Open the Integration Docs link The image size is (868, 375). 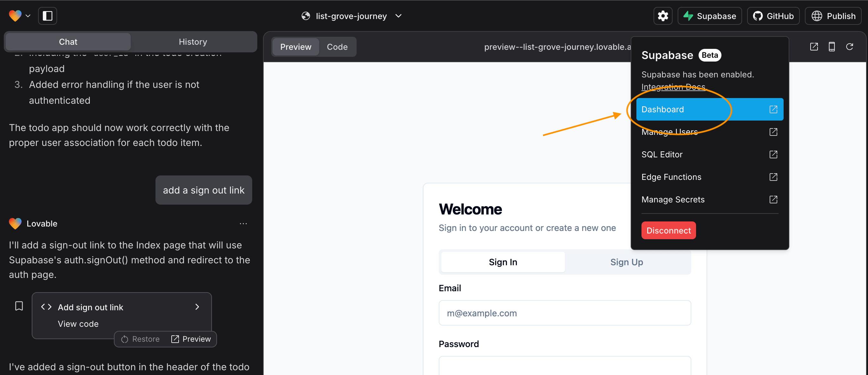[673, 87]
